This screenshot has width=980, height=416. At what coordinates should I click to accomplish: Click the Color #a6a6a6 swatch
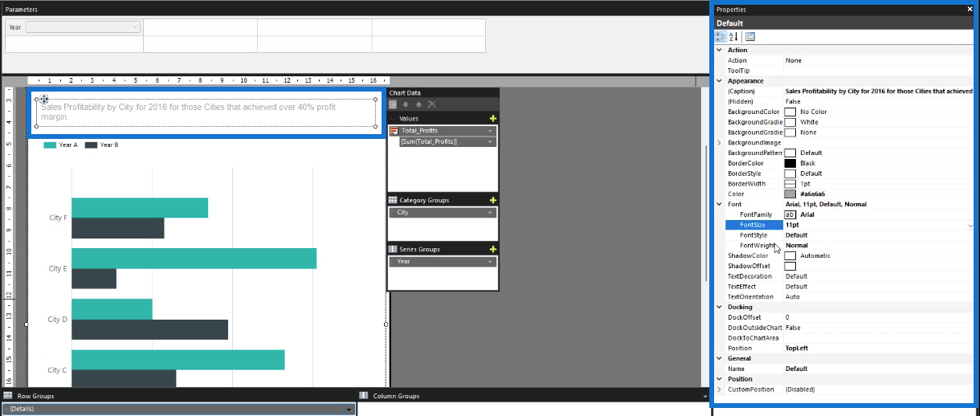point(790,194)
